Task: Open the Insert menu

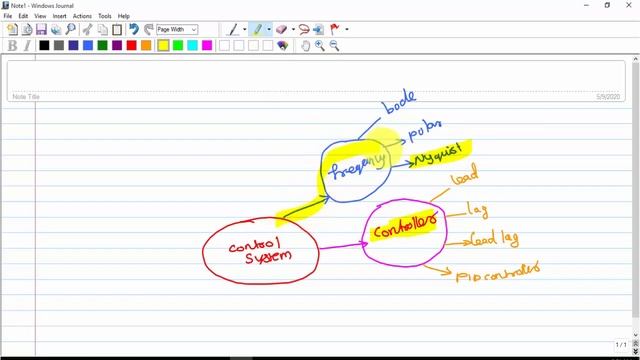Action: click(59, 16)
